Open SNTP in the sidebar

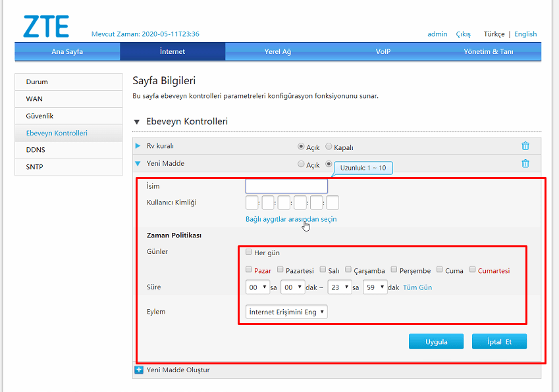[x=68, y=167]
